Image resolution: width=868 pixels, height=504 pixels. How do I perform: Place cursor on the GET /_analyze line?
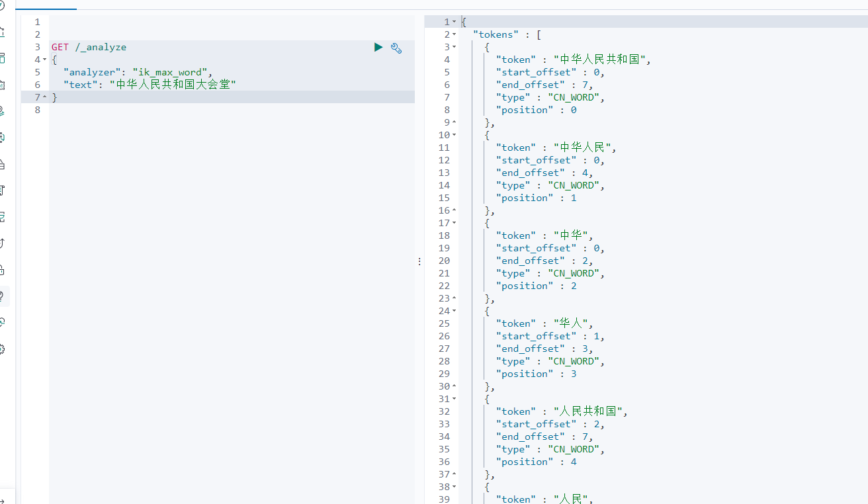89,47
